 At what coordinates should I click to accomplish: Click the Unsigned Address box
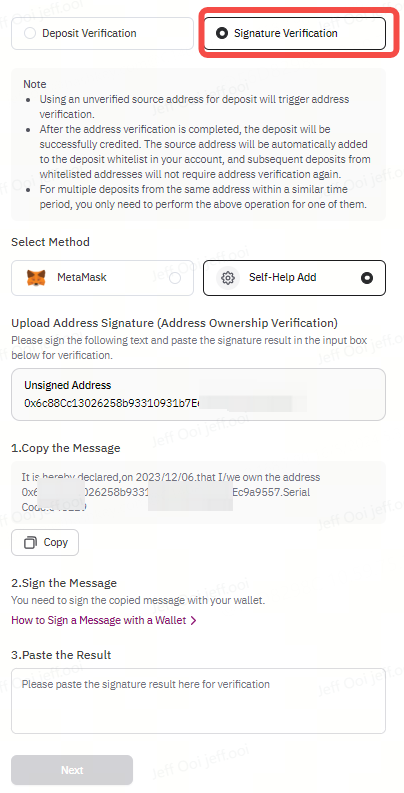[x=198, y=394]
